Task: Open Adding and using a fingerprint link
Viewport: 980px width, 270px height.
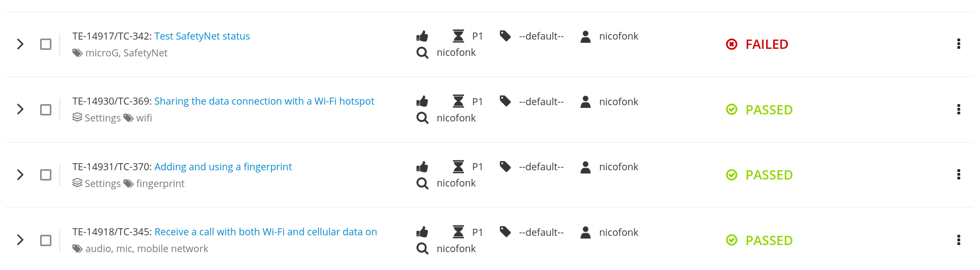Action: tap(223, 166)
